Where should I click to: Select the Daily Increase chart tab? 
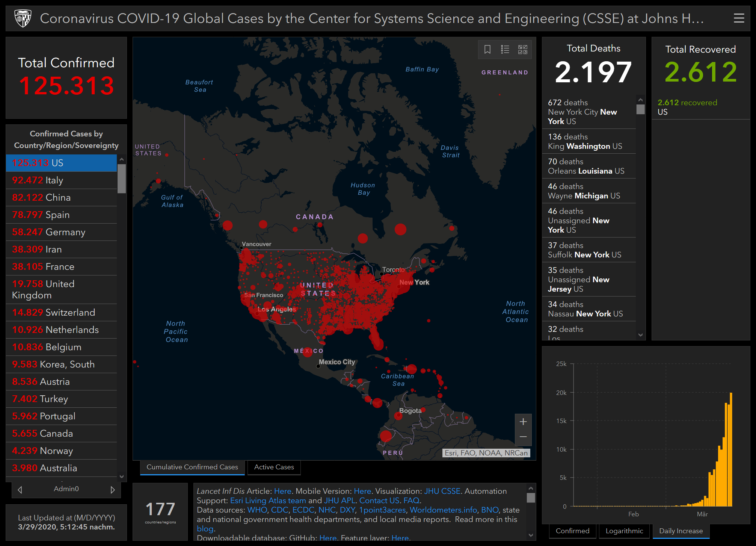tap(681, 531)
